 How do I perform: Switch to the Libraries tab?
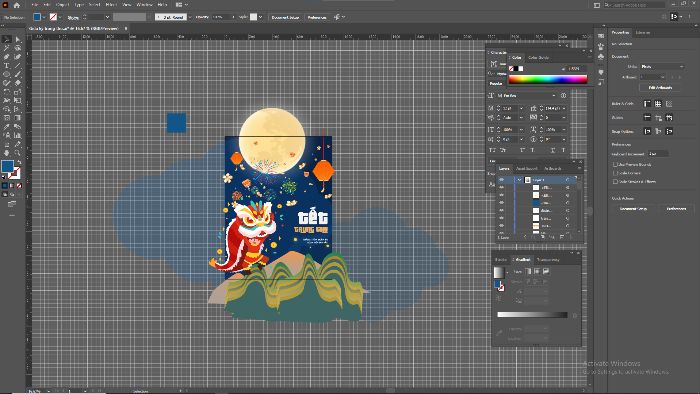[x=642, y=33]
